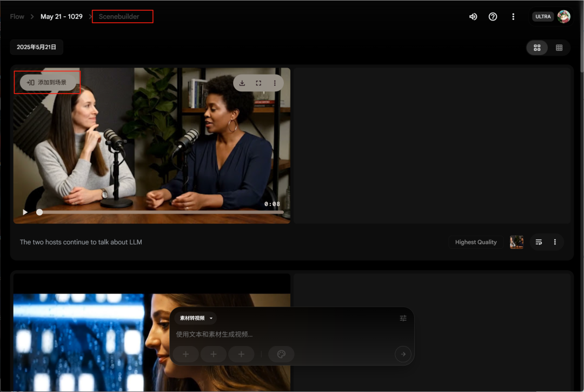Click the page vertical scrollbar
The width and height of the screenshot is (584, 392).
(581, 37)
